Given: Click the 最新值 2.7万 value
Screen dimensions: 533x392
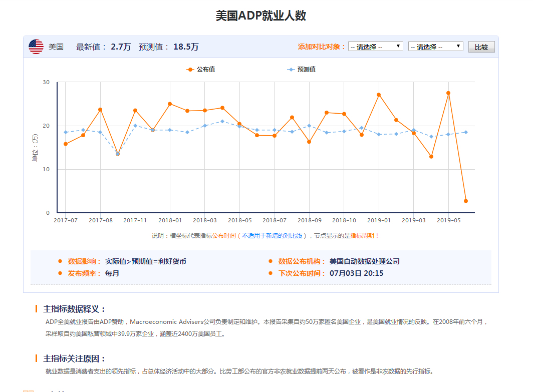Looking at the screenshot, I should coord(121,47).
